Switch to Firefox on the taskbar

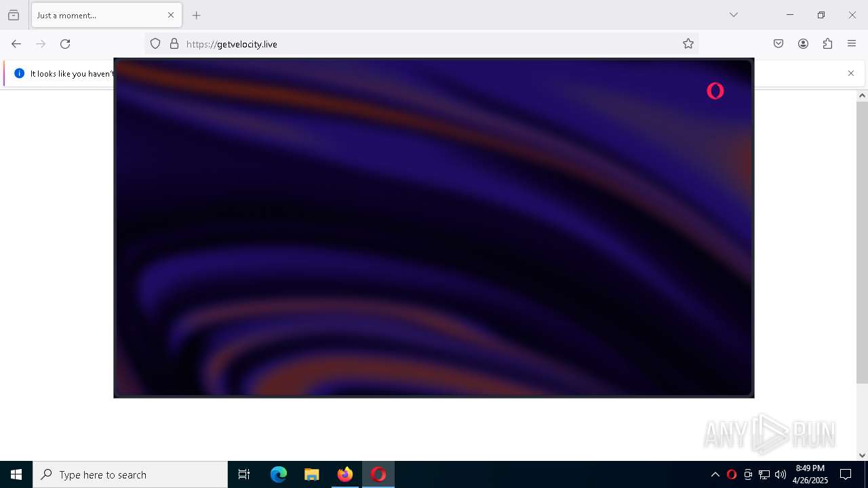pyautogui.click(x=345, y=474)
